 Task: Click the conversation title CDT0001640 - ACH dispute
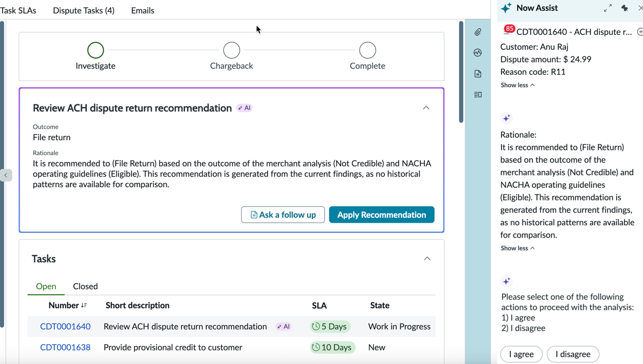574,32
